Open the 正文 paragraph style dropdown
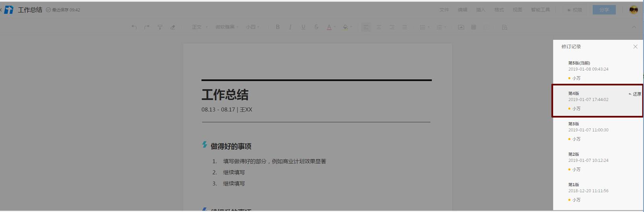This screenshot has width=644, height=212. point(200,27)
